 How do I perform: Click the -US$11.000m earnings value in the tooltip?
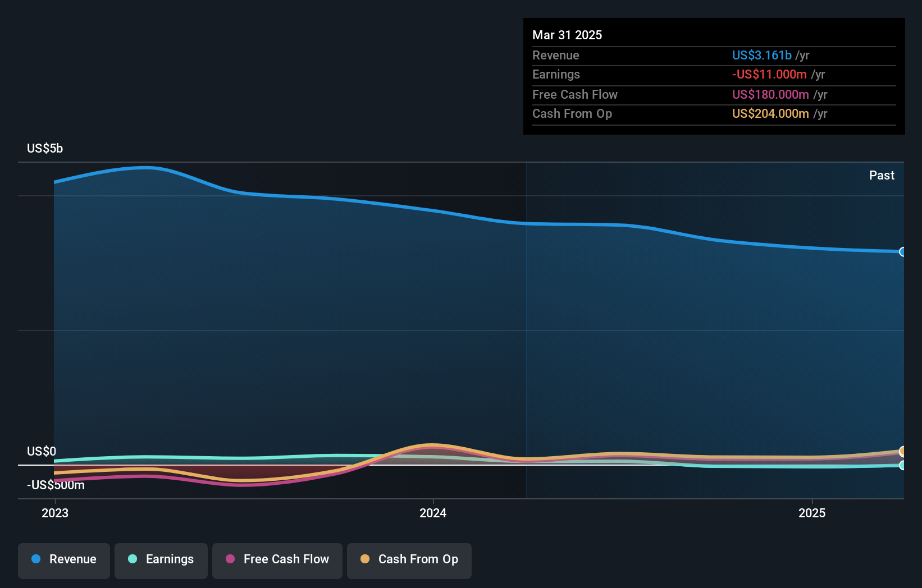769,74
